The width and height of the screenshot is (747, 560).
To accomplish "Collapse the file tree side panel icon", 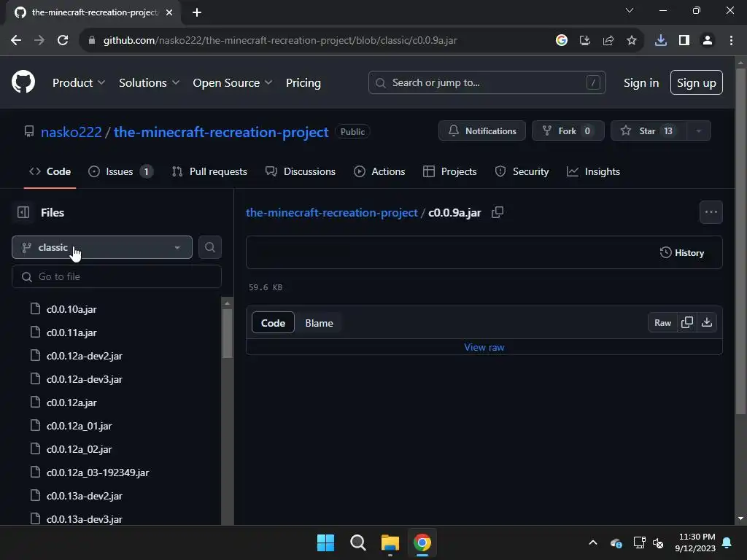I will pyautogui.click(x=23, y=212).
